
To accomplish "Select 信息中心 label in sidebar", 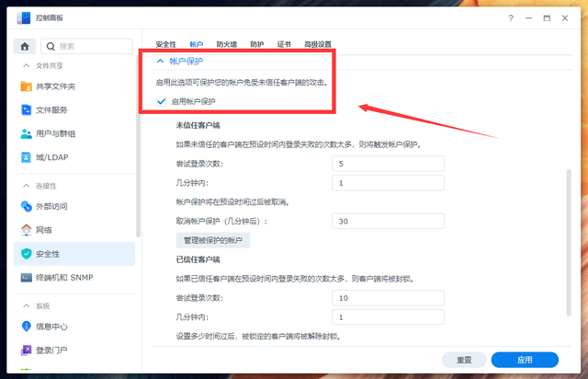I will (x=51, y=327).
